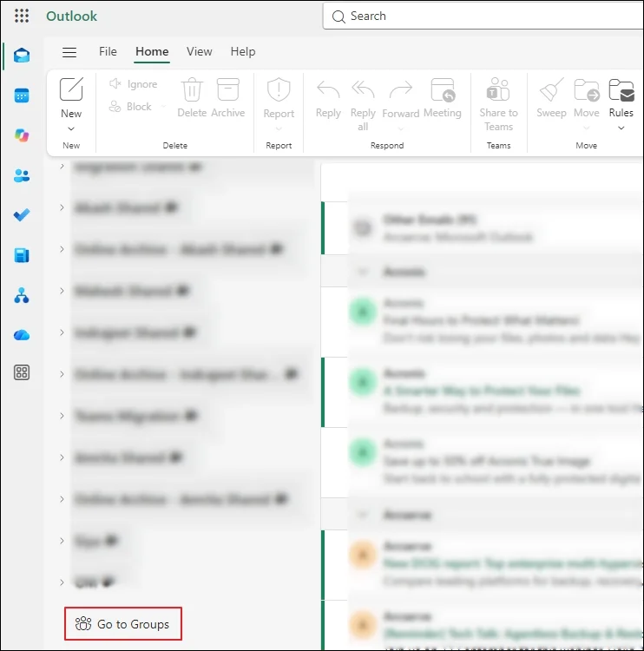Click in the Search box
The height and width of the screenshot is (651, 644).
point(483,16)
